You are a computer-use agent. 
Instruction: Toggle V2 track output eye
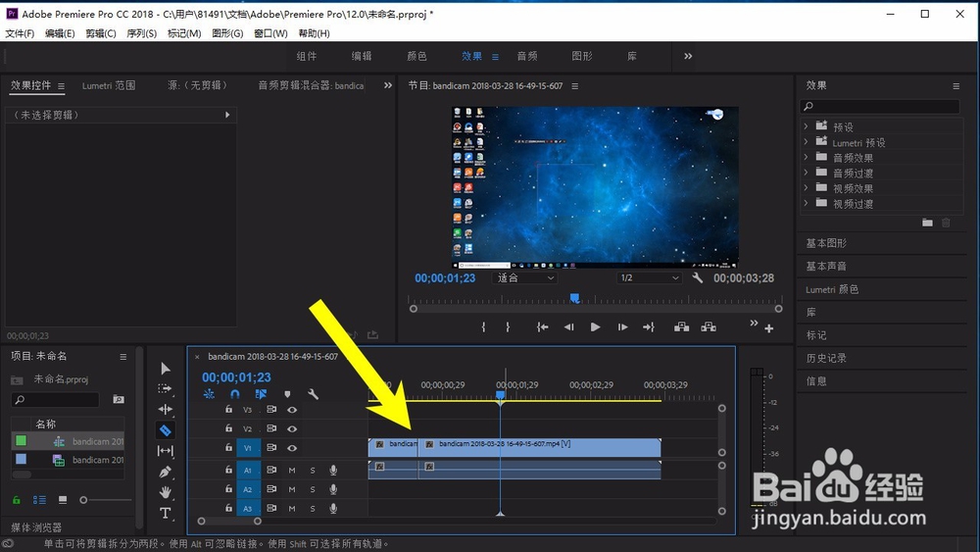click(292, 428)
